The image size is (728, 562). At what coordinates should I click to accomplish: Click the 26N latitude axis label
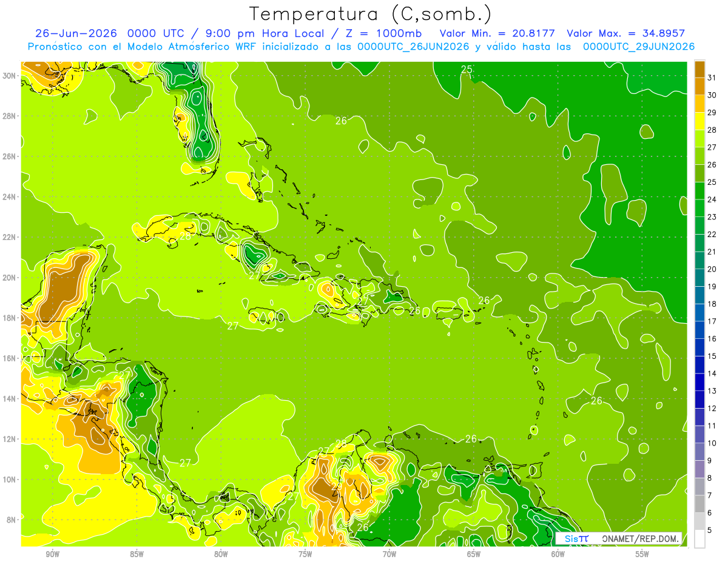pos(9,156)
